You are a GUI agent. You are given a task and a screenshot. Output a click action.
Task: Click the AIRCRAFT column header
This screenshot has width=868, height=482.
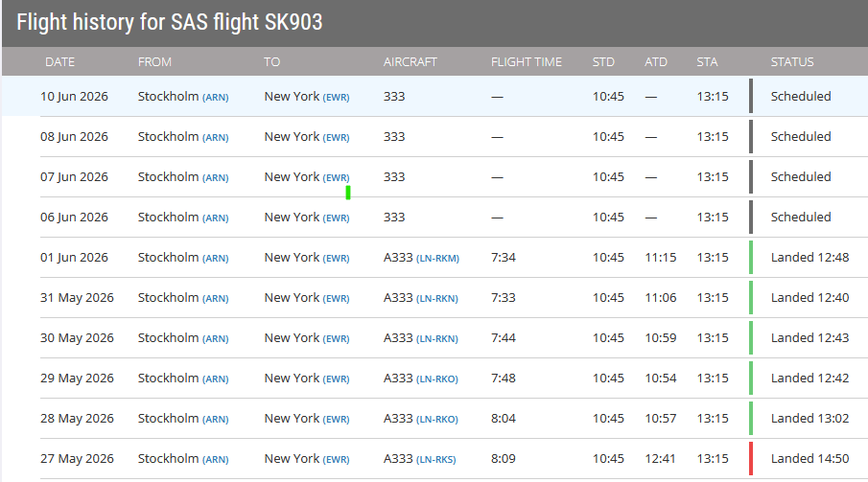click(x=411, y=62)
